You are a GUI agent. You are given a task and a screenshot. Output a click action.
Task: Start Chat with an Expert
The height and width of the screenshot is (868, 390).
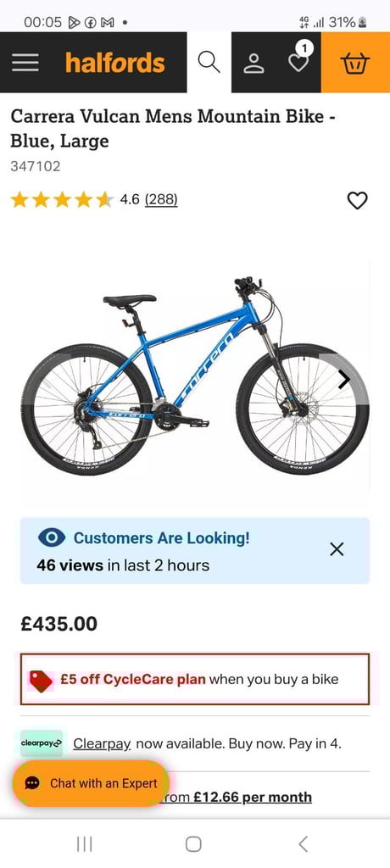pos(91,783)
